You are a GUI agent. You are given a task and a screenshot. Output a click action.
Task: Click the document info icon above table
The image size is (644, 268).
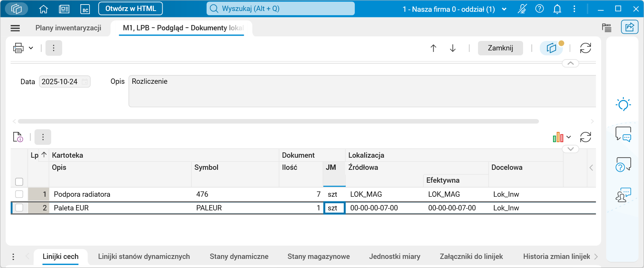(18, 137)
